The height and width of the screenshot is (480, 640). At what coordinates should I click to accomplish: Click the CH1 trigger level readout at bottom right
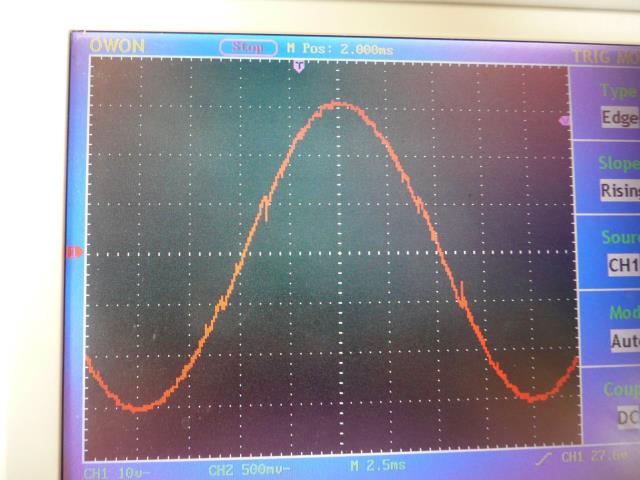(x=596, y=457)
